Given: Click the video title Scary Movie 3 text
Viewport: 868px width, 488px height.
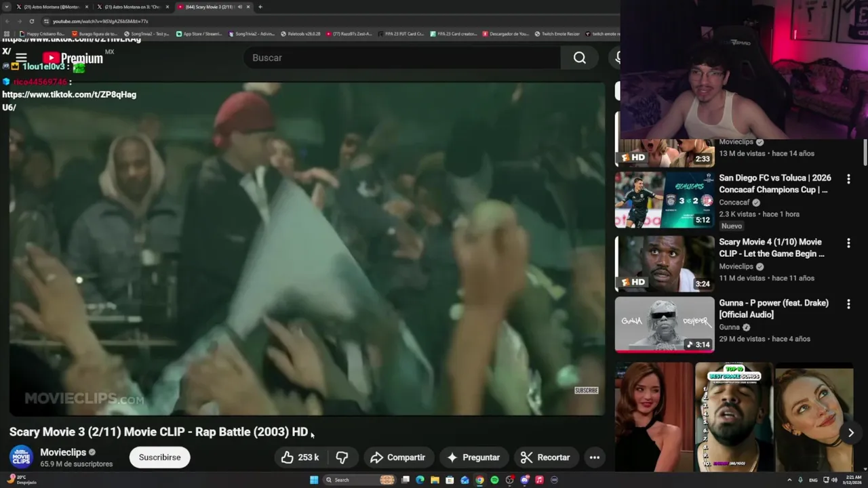Looking at the screenshot, I should [159, 432].
